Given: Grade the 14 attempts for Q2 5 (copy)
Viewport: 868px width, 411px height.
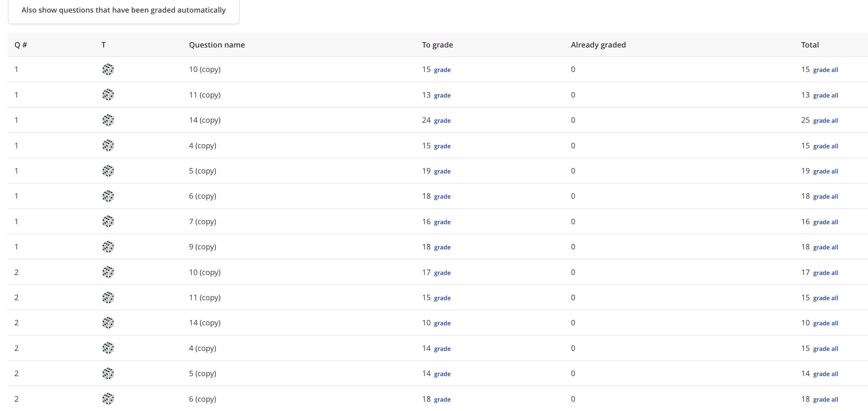Looking at the screenshot, I should (442, 374).
